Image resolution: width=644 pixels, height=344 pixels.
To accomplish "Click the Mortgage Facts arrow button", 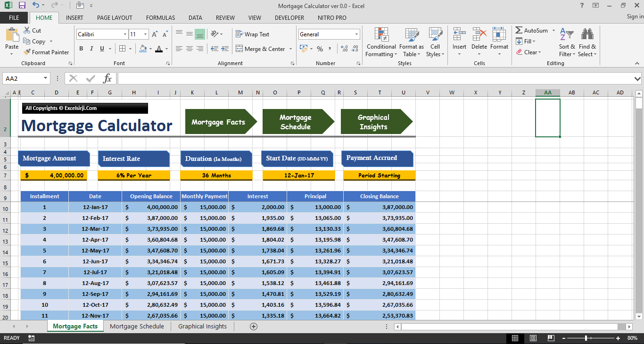I will click(221, 122).
